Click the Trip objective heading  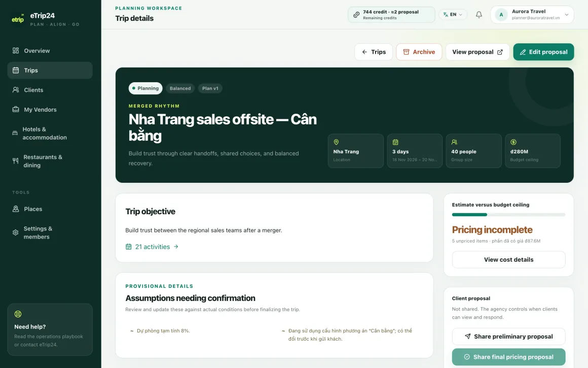point(151,212)
